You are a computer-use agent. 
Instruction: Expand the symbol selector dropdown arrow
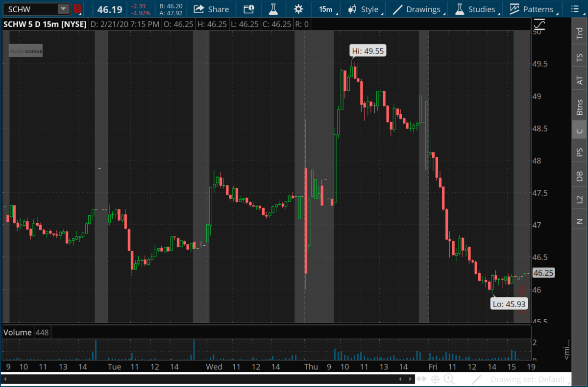point(64,9)
